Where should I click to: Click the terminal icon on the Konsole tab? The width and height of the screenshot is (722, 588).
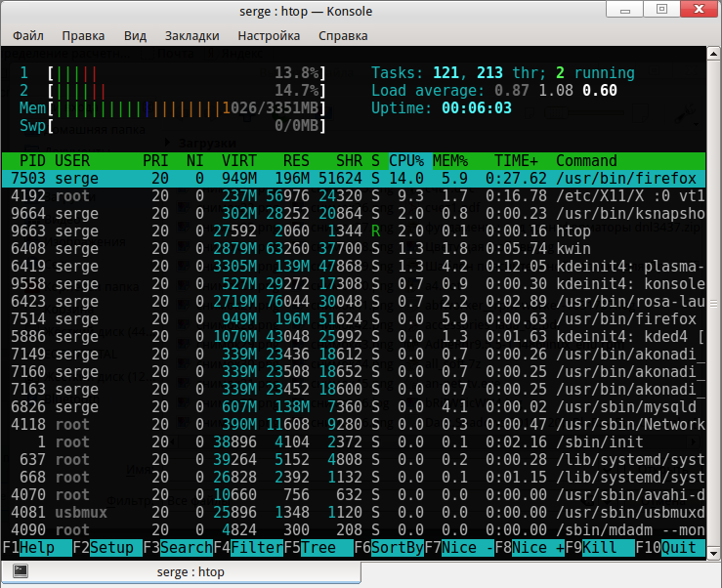[20, 570]
